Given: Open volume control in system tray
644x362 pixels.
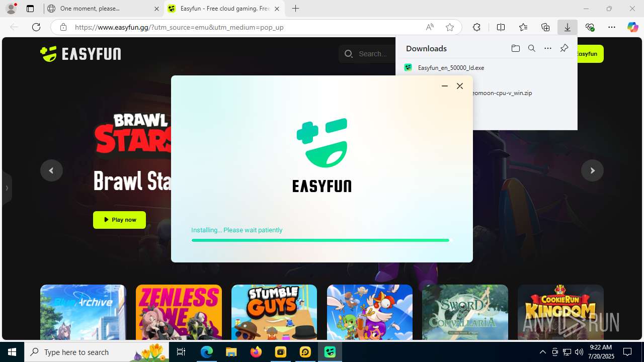Looking at the screenshot, I should pyautogui.click(x=579, y=352).
